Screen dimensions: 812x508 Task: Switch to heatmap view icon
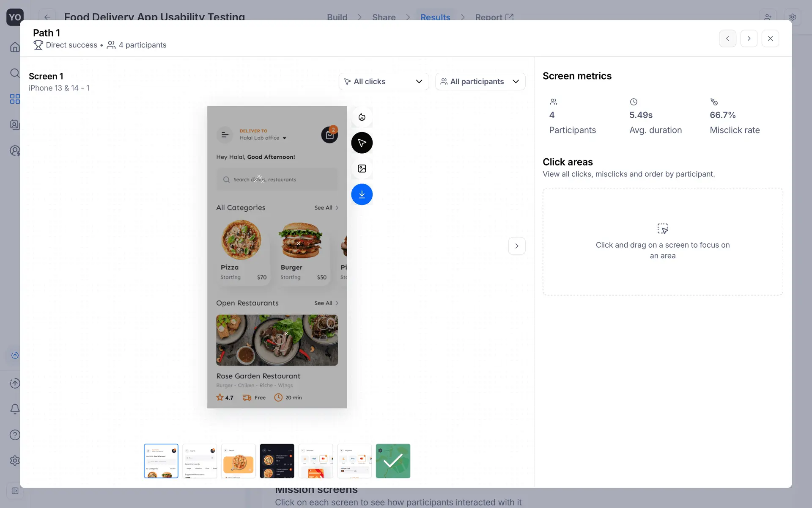(362, 117)
